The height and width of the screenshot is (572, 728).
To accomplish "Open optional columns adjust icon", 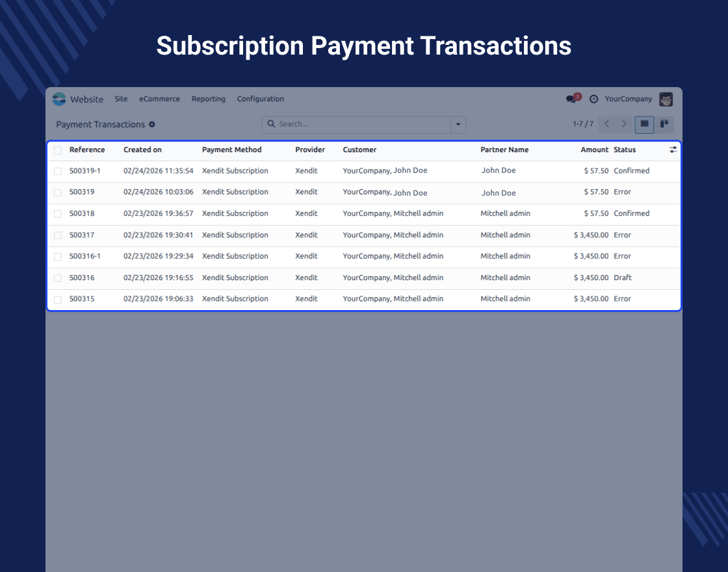I will 673,149.
